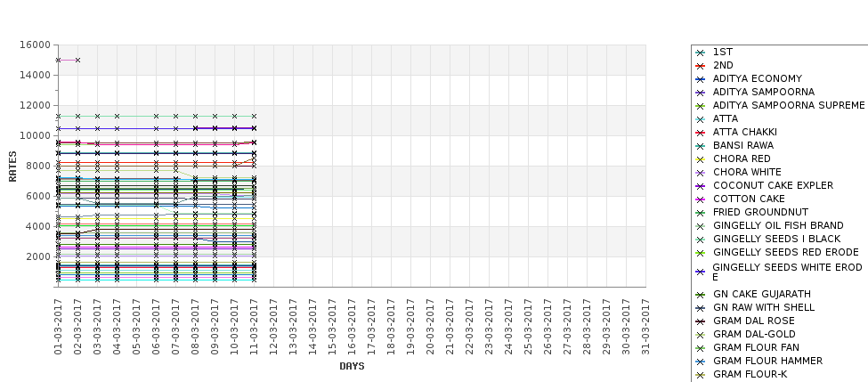Click the ATTA CHAKKI legend marker
Viewport: 868px width, 382px height.
701,133
